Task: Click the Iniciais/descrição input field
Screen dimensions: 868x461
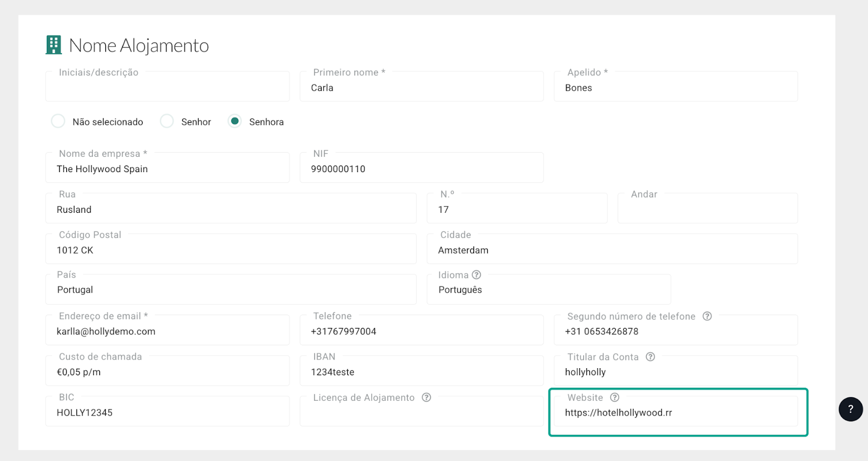Action: point(168,86)
